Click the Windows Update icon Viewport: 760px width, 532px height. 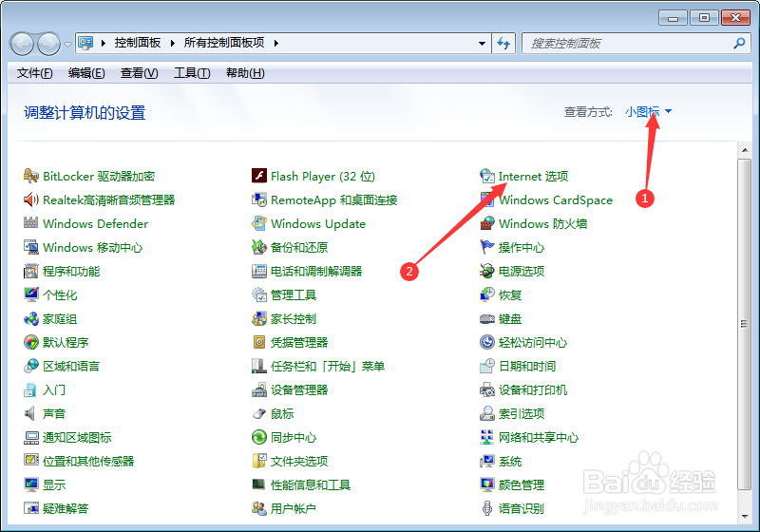coord(259,223)
